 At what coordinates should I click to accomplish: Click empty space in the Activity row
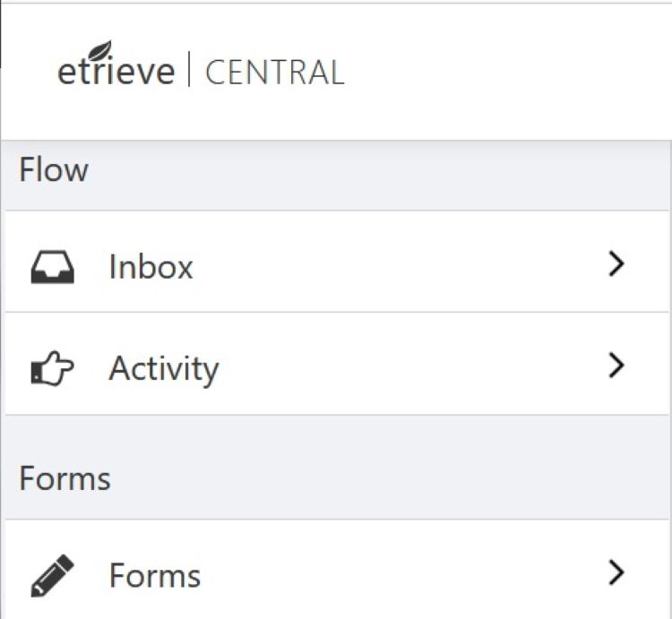(403, 367)
